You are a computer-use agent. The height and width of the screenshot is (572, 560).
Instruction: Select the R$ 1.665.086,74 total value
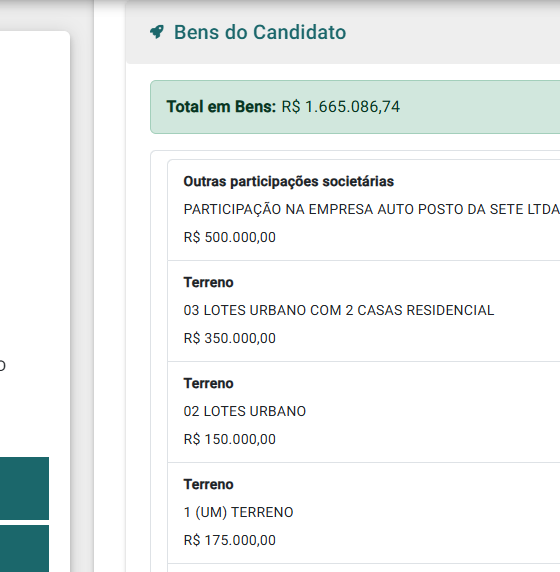[341, 107]
